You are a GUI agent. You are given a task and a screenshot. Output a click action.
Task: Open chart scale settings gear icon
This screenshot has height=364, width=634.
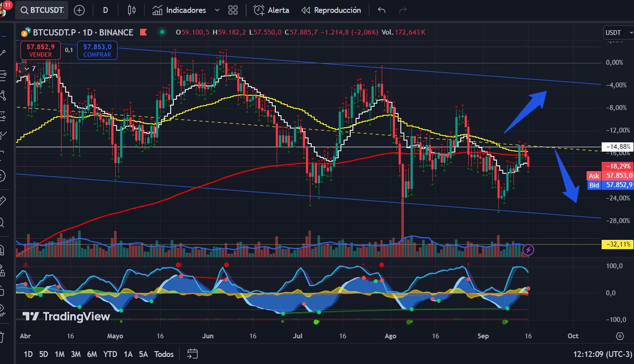tap(620, 336)
